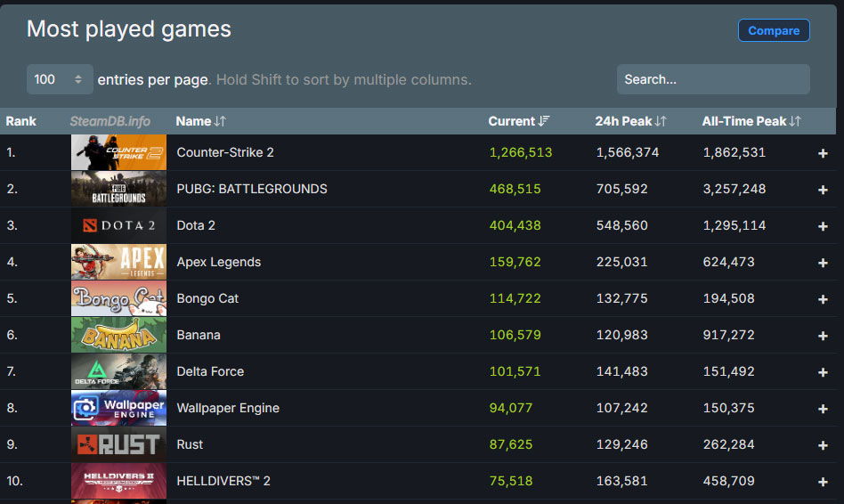This screenshot has height=504, width=844.
Task: Click the plus icon beside Apex Legends
Action: click(x=823, y=263)
